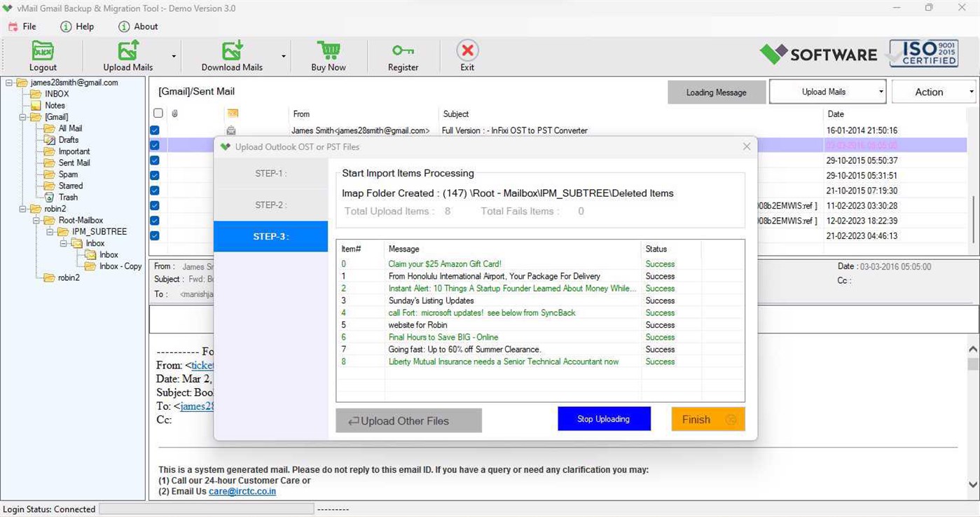Click the Notes folder icon in tree

37,105
